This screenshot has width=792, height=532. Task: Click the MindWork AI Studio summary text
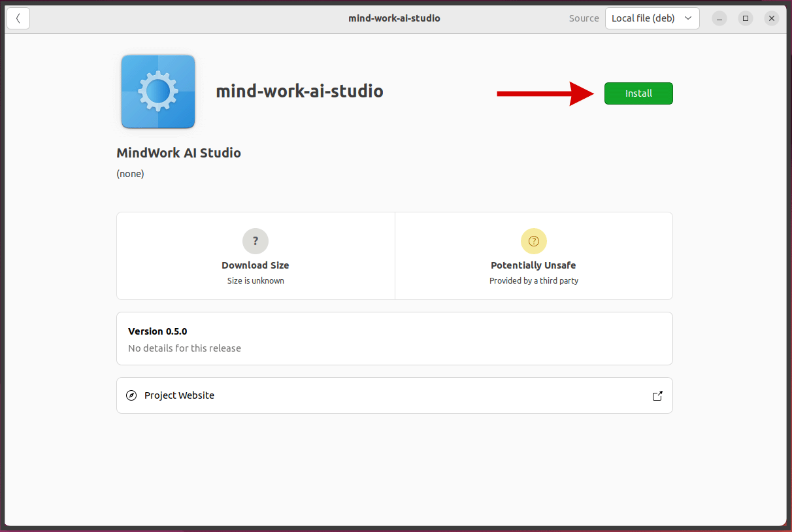tap(178, 153)
